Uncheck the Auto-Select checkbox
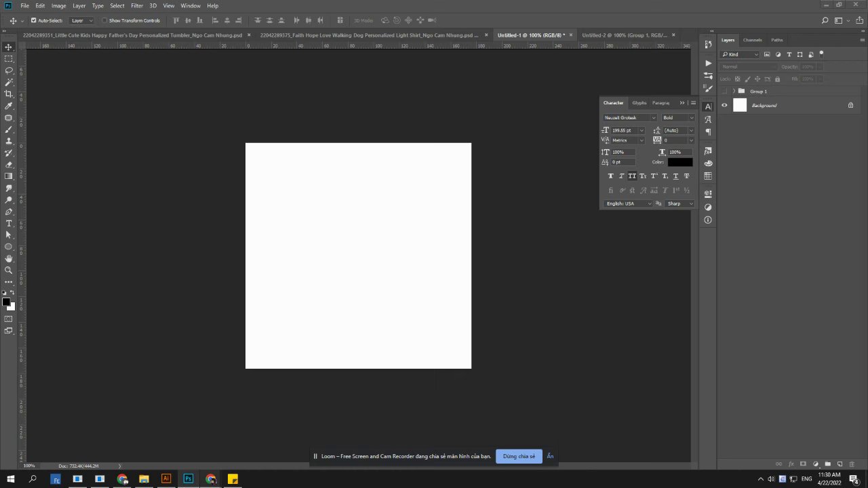The image size is (868, 488). [x=34, y=20]
